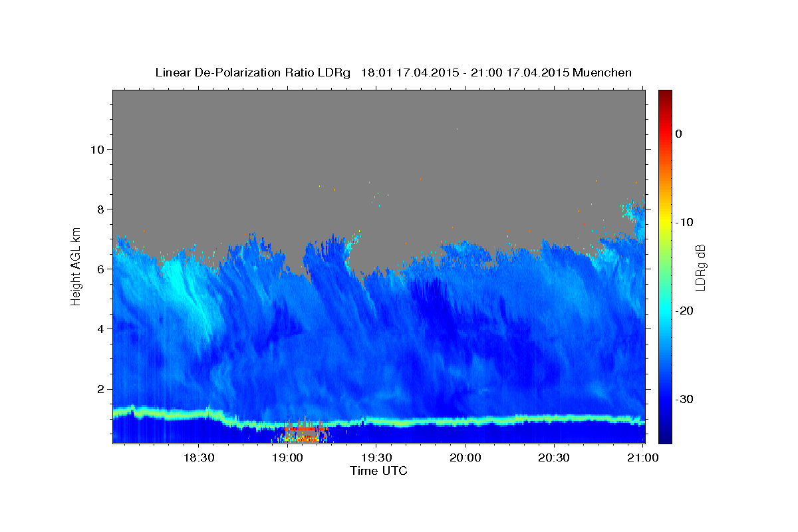Click the dark red top of the colorbar
The width and height of the screenshot is (798, 532).
point(665,96)
